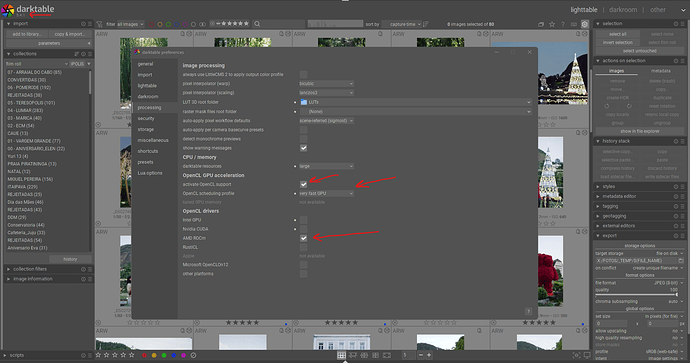Uncheck the AMD ROCm driver
Screen dimensions: 690x363
[x=304, y=238]
